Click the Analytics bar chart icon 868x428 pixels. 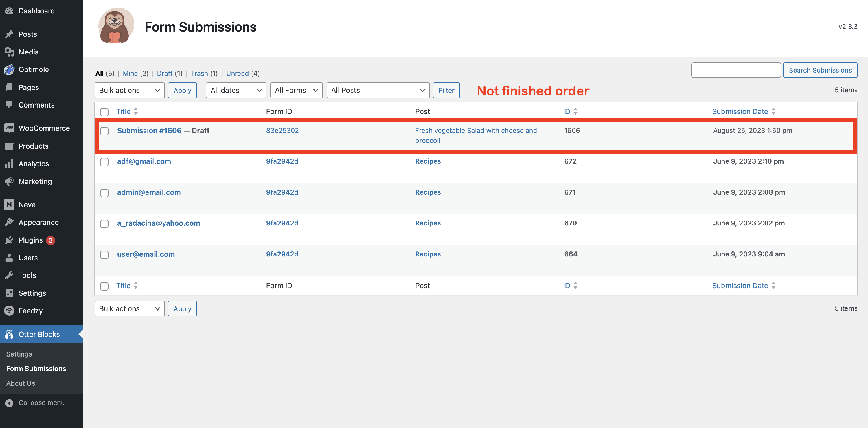pos(9,164)
